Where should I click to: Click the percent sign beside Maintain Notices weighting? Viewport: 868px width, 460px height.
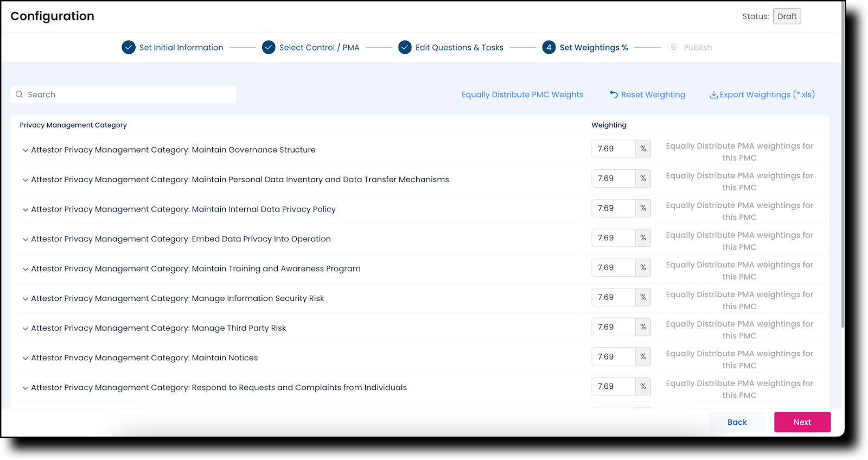click(643, 356)
